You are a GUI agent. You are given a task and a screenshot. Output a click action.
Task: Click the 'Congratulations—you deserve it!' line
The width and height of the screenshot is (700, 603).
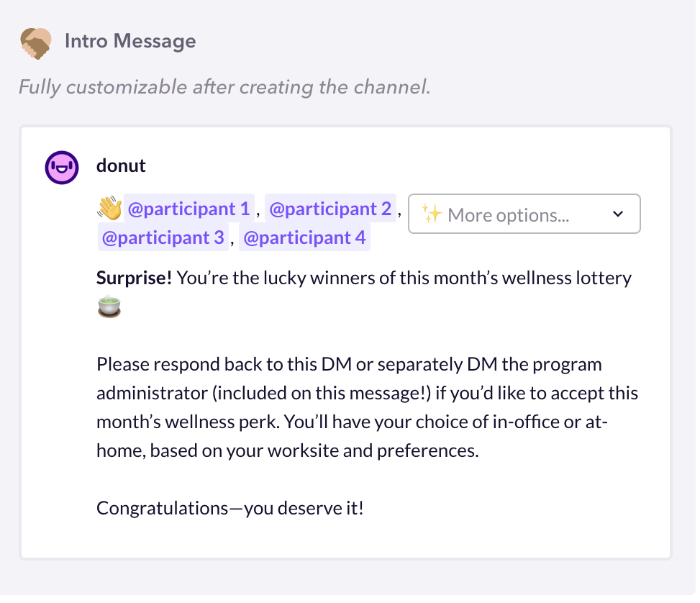coord(230,509)
